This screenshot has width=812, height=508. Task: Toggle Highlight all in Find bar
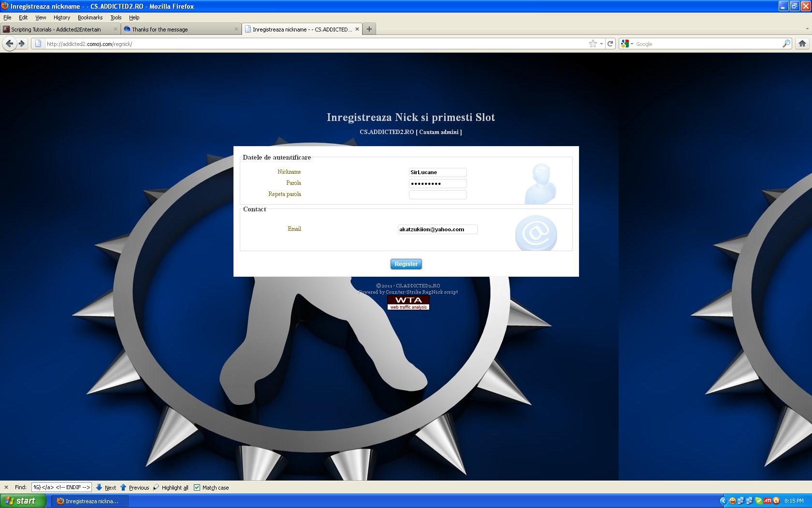170,487
